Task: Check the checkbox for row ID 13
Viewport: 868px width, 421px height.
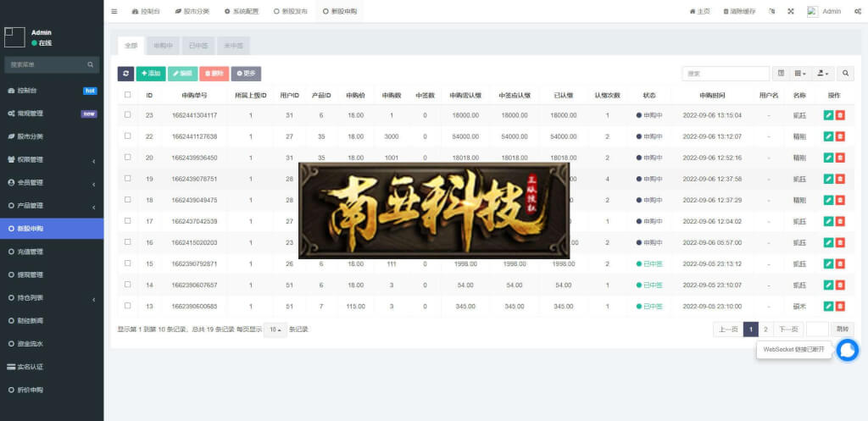Action: pos(127,306)
